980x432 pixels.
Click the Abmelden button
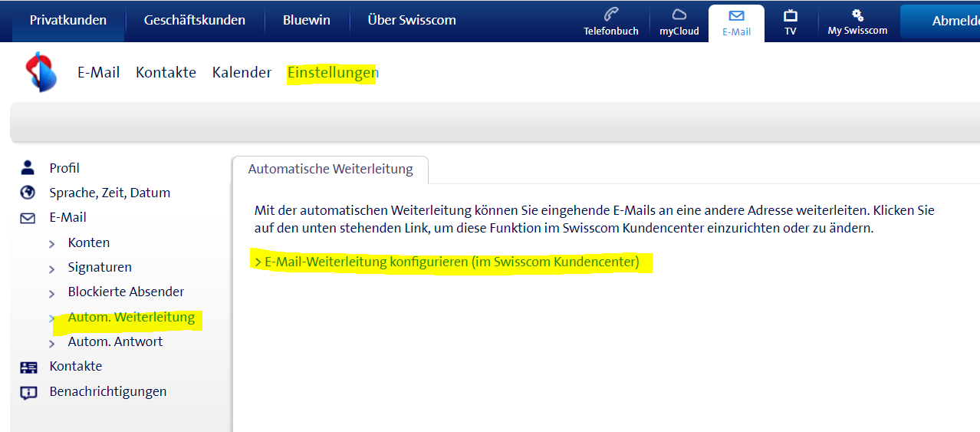pyautogui.click(x=940, y=21)
